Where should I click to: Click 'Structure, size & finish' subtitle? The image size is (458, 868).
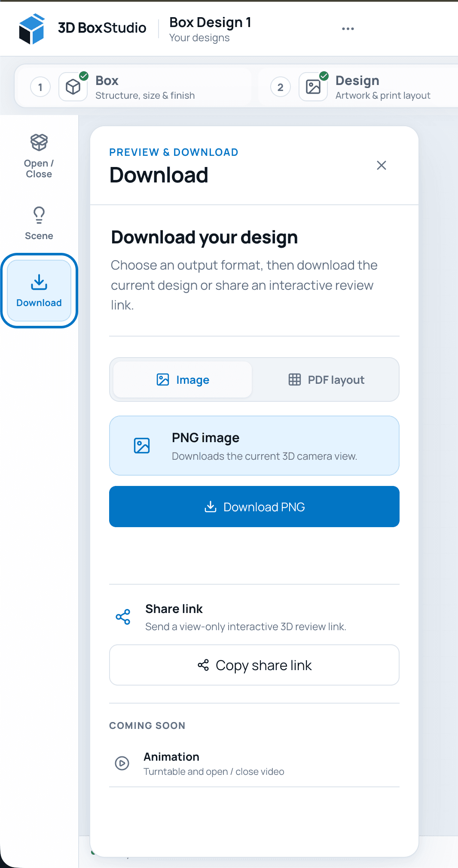pos(145,95)
